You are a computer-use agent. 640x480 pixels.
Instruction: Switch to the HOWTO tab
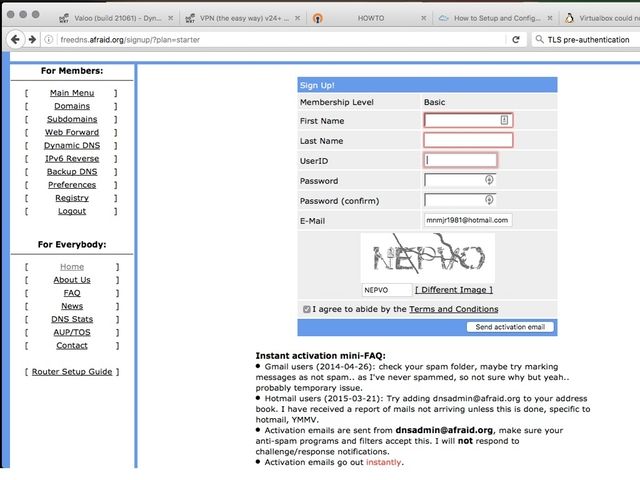[x=371, y=18]
